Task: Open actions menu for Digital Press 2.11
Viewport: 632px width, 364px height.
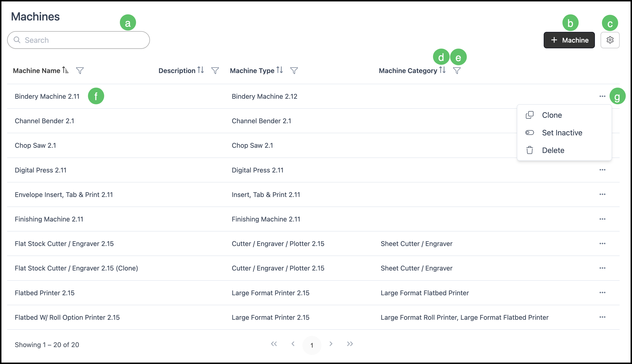Action: click(602, 170)
